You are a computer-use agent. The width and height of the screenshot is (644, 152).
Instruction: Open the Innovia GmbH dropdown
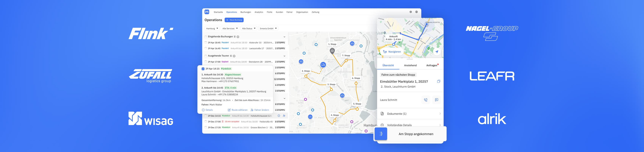[x=268, y=28]
